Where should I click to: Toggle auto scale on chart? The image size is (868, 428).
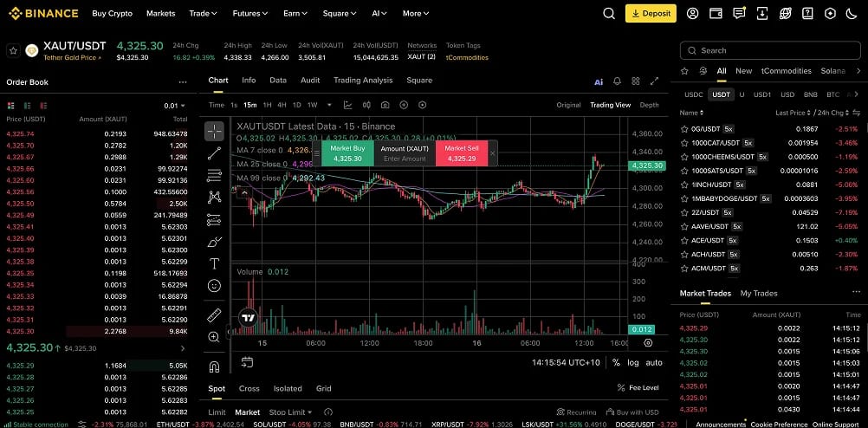(654, 363)
